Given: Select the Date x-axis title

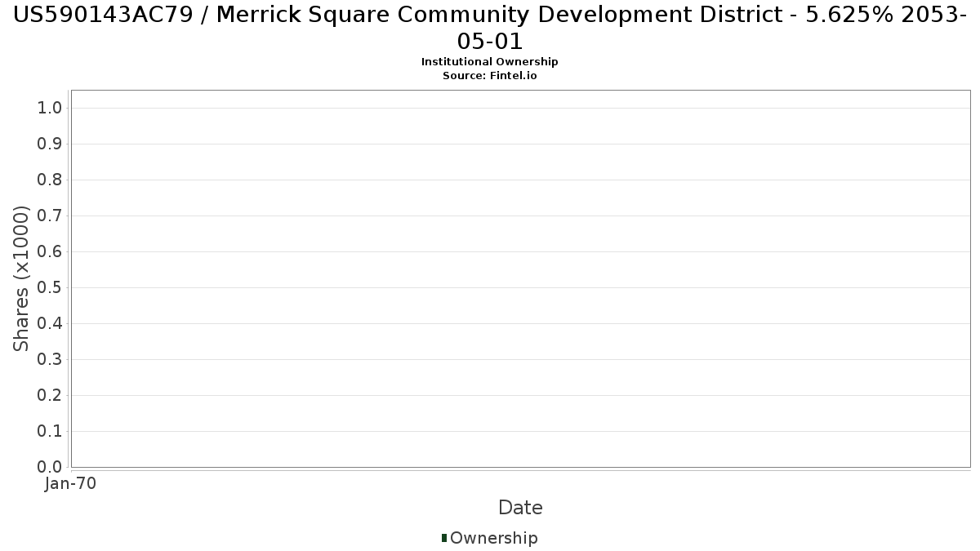Looking at the screenshot, I should point(520,508).
